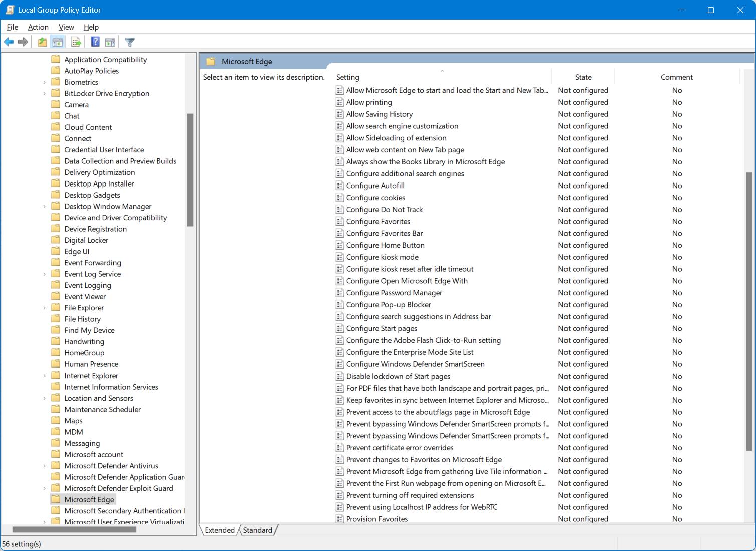The height and width of the screenshot is (551, 756).
Task: Click the folder icon next to HomeGroup
Action: [56, 353]
